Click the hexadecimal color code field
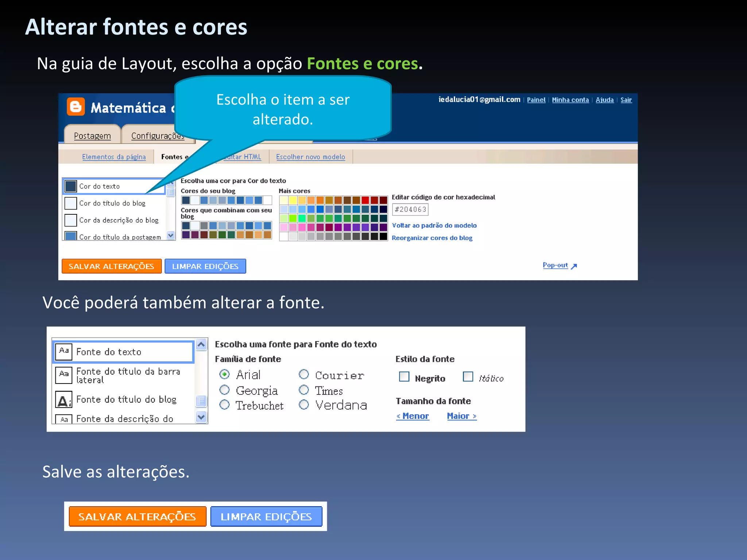 [x=410, y=209]
